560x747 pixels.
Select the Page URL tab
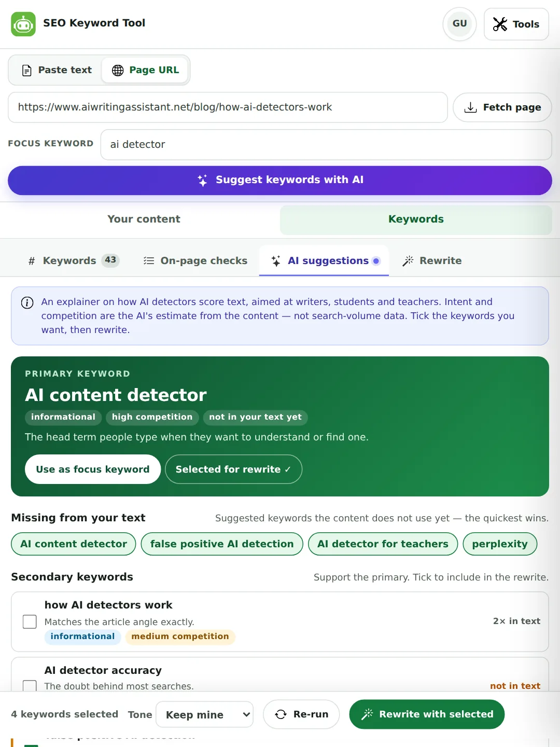point(145,70)
